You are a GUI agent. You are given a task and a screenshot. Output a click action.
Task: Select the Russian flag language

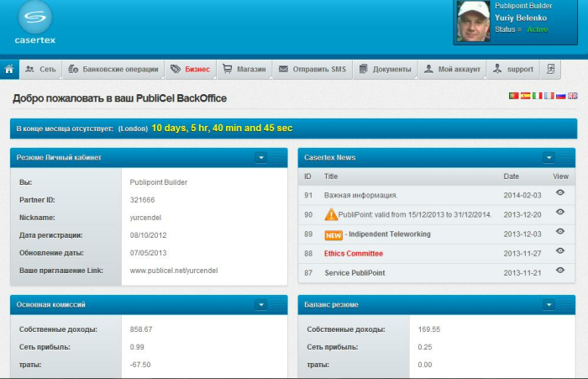560,96
